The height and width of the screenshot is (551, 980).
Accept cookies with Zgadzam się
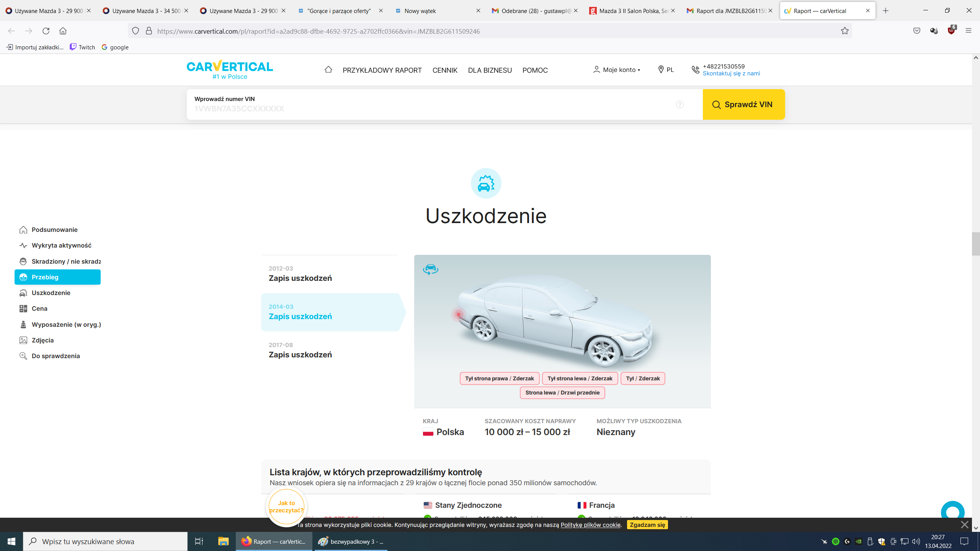tap(647, 525)
